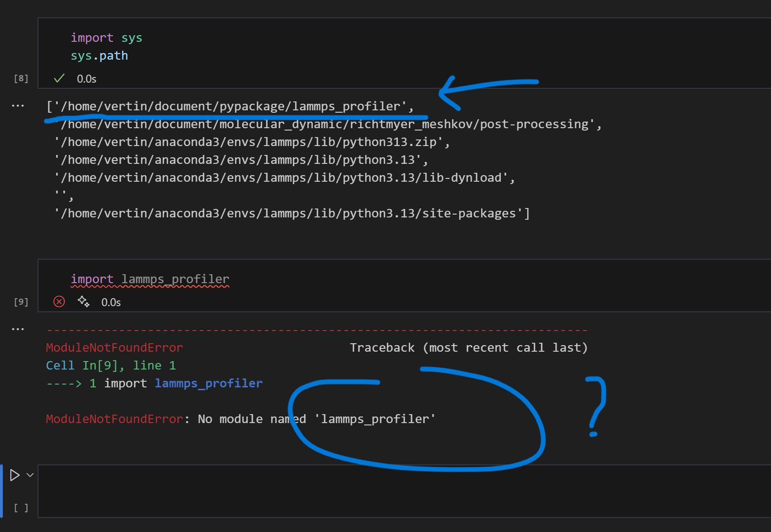Click the site-packages path output line
This screenshot has height=532, width=771.
(x=292, y=213)
